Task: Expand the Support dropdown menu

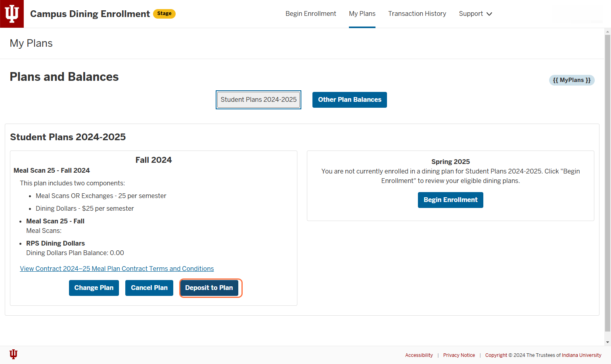Action: coord(475,14)
